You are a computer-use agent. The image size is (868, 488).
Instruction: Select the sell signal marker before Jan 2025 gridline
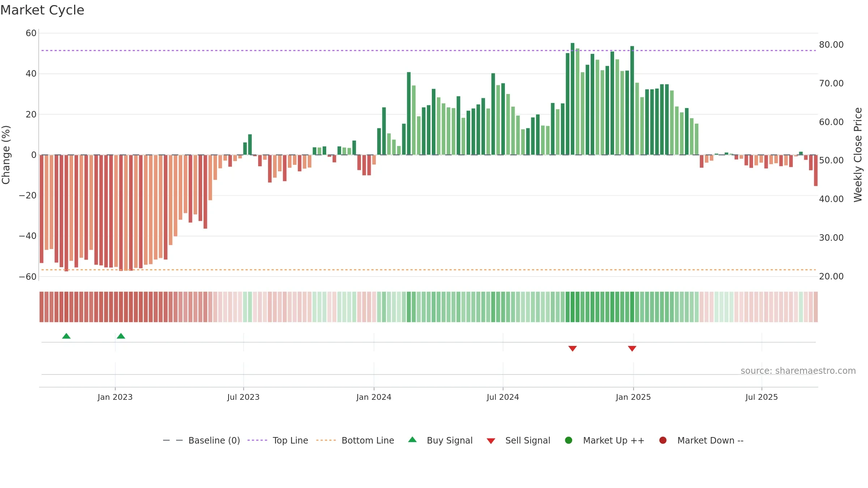[x=573, y=348]
